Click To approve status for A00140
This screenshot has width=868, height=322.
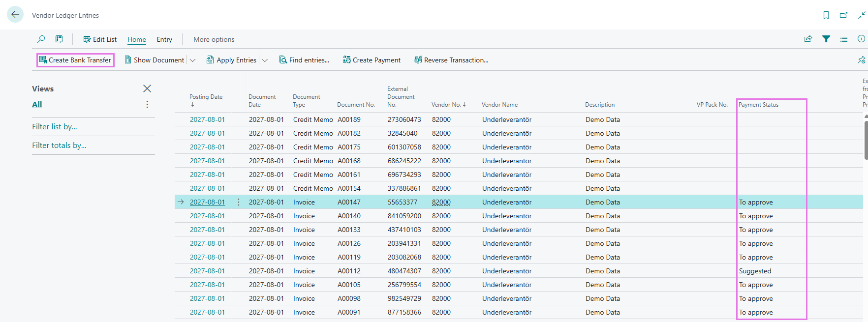[756, 216]
